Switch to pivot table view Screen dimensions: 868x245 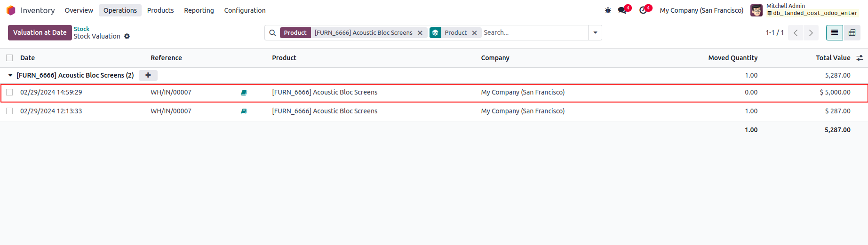click(x=852, y=32)
